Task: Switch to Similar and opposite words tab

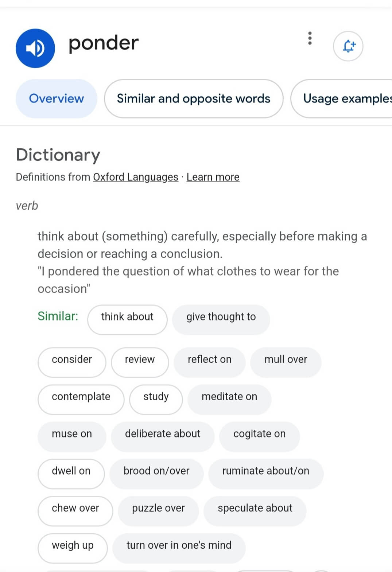Action: tap(194, 98)
